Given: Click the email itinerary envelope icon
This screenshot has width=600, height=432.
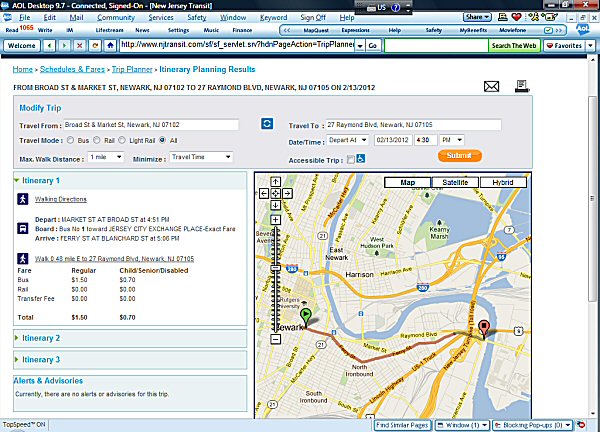Looking at the screenshot, I should 491,86.
